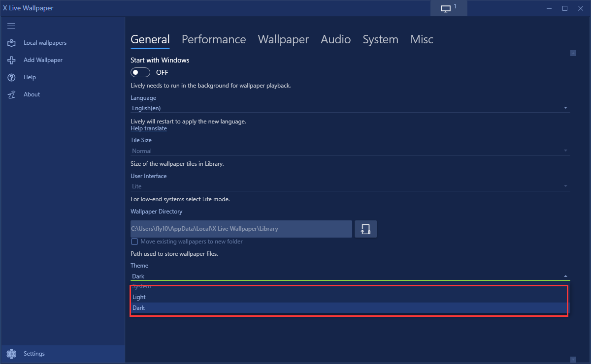
Task: Click the wallpaper directory path field
Action: pyautogui.click(x=241, y=229)
